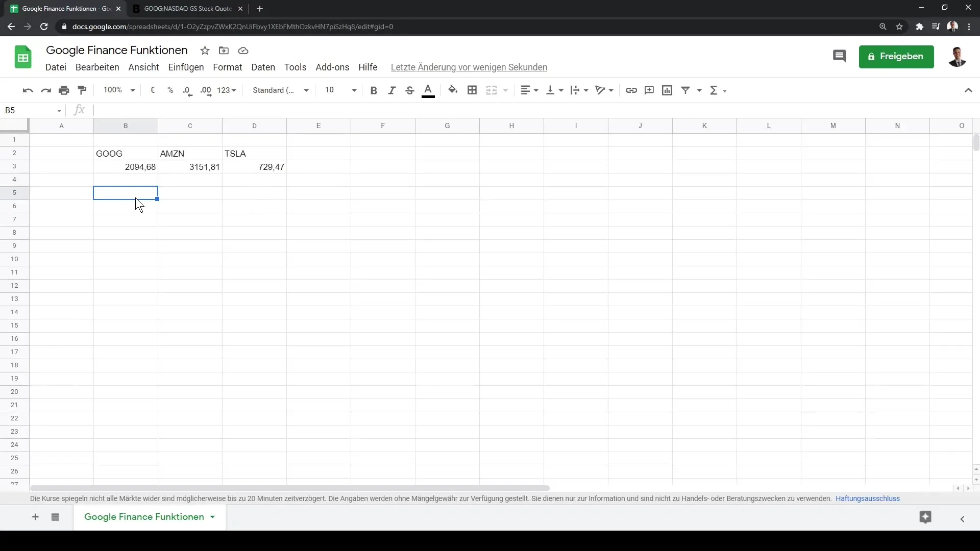
Task: Collapse the menus with the chevron
Action: (968, 90)
